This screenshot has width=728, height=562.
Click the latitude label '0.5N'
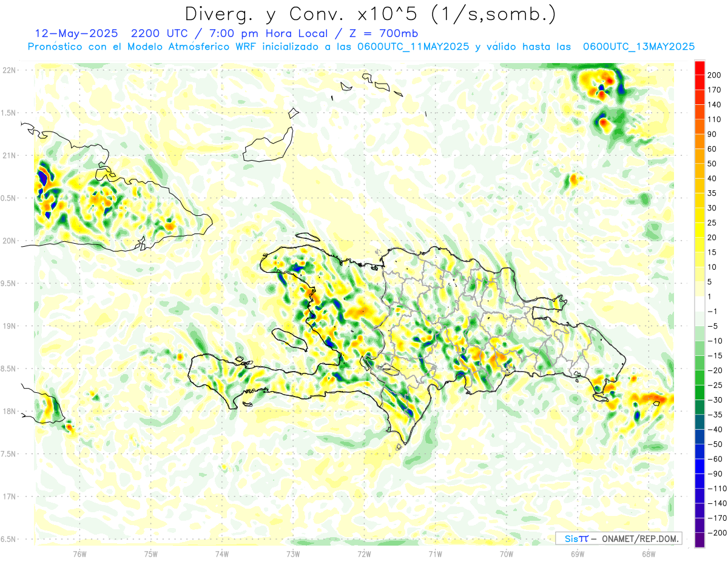[9, 198]
